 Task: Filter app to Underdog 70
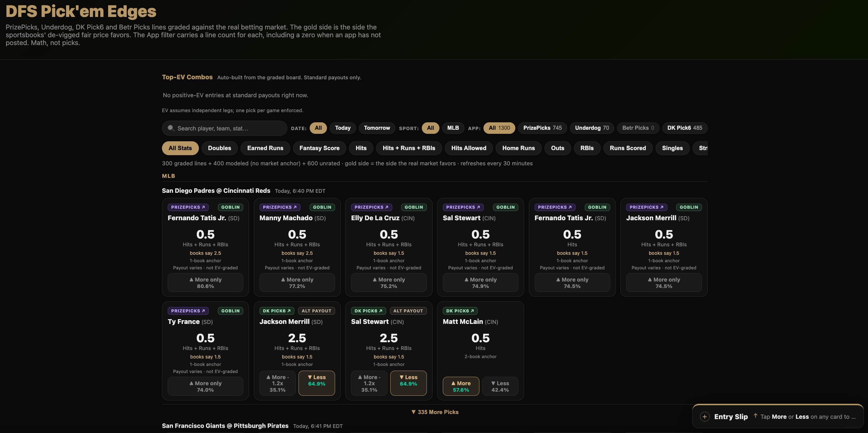pyautogui.click(x=592, y=128)
